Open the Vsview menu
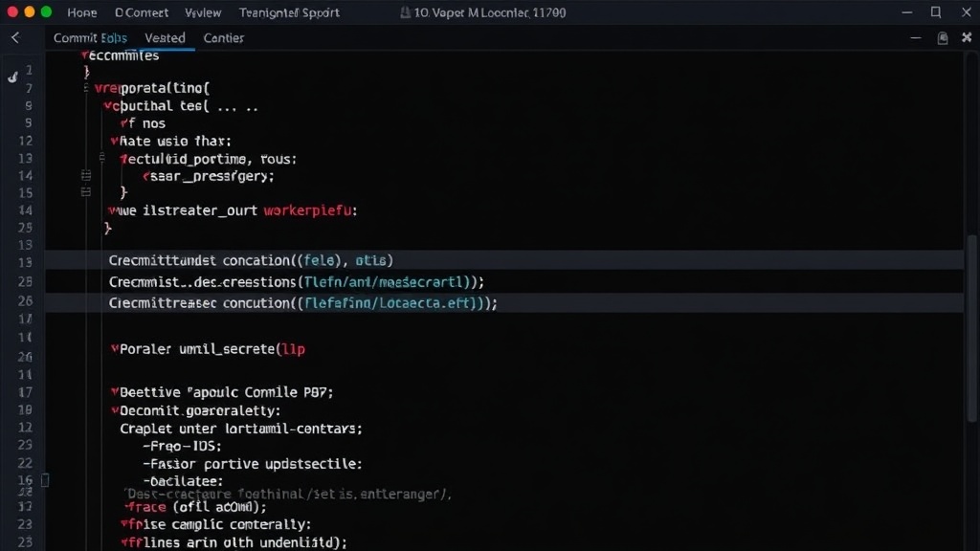Image resolution: width=980 pixels, height=551 pixels. [x=203, y=12]
